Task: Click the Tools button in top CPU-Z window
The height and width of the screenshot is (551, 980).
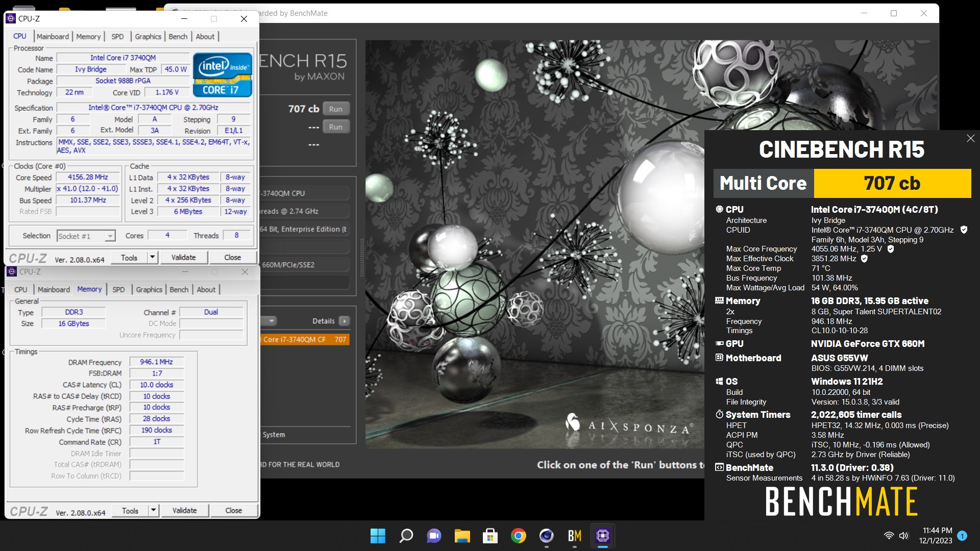Action: click(129, 258)
